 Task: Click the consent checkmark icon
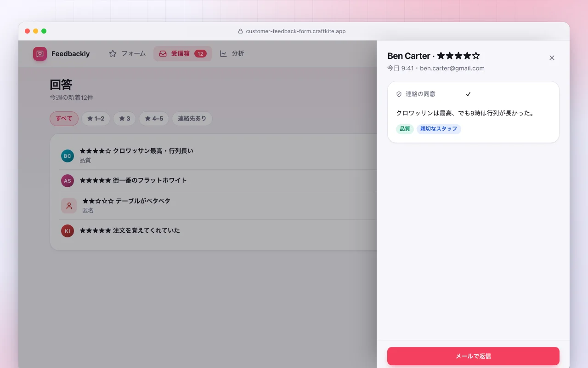468,94
